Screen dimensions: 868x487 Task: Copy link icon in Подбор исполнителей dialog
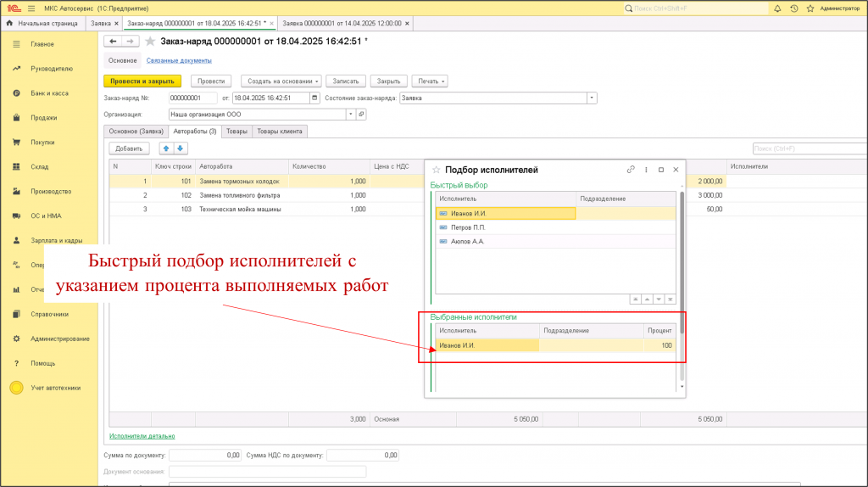coord(631,170)
